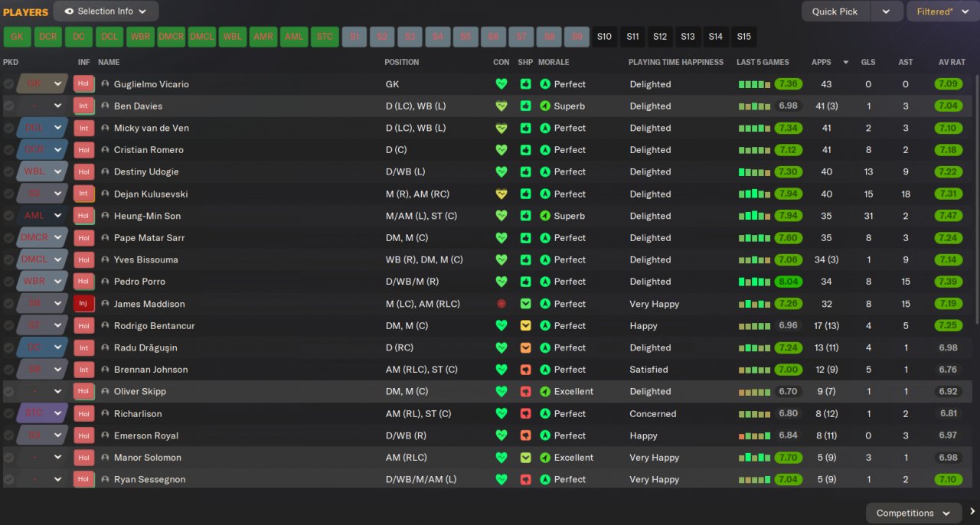Click Radu Drăgușin's orange sharpness icon
This screenshot has height=525, width=980.
pos(525,347)
